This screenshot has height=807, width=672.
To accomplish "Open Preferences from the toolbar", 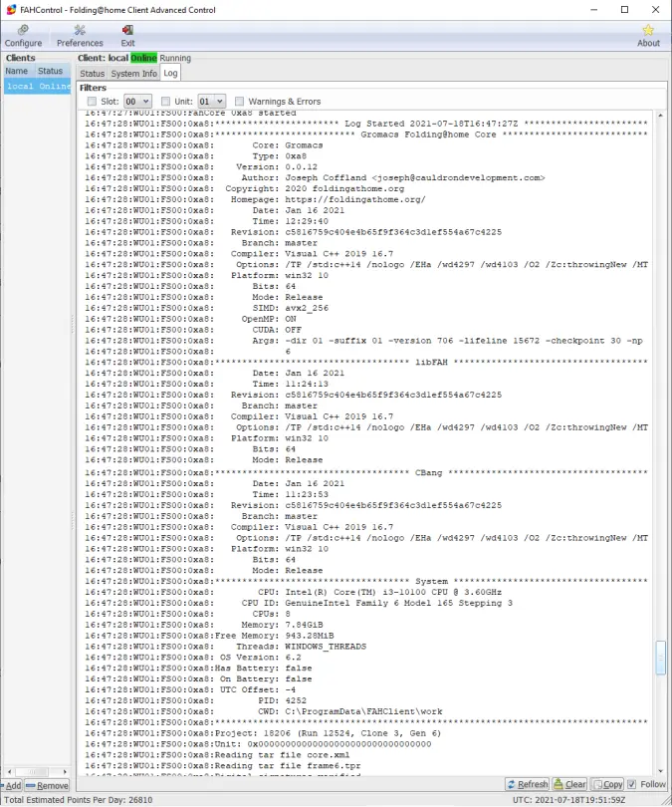I will pyautogui.click(x=80, y=36).
